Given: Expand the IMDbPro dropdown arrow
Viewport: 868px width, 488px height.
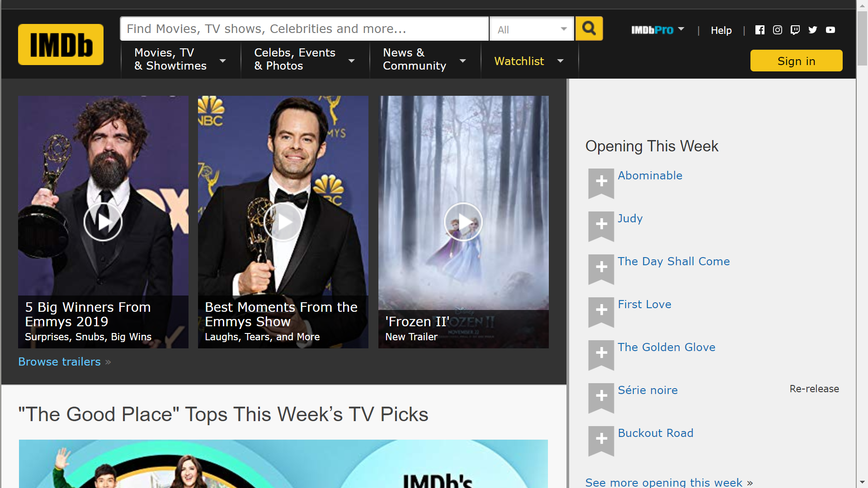Looking at the screenshot, I should [x=681, y=29].
